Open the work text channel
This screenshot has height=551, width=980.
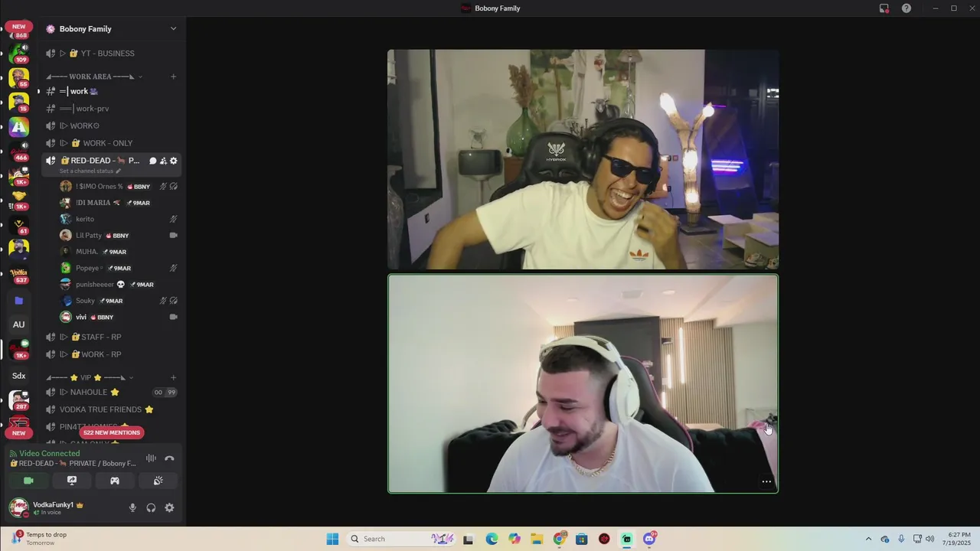click(x=111, y=91)
